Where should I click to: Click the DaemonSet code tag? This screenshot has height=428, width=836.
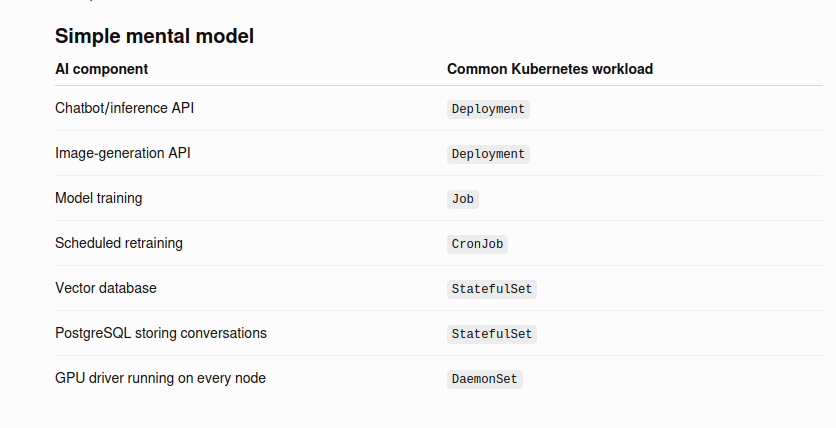coord(485,379)
